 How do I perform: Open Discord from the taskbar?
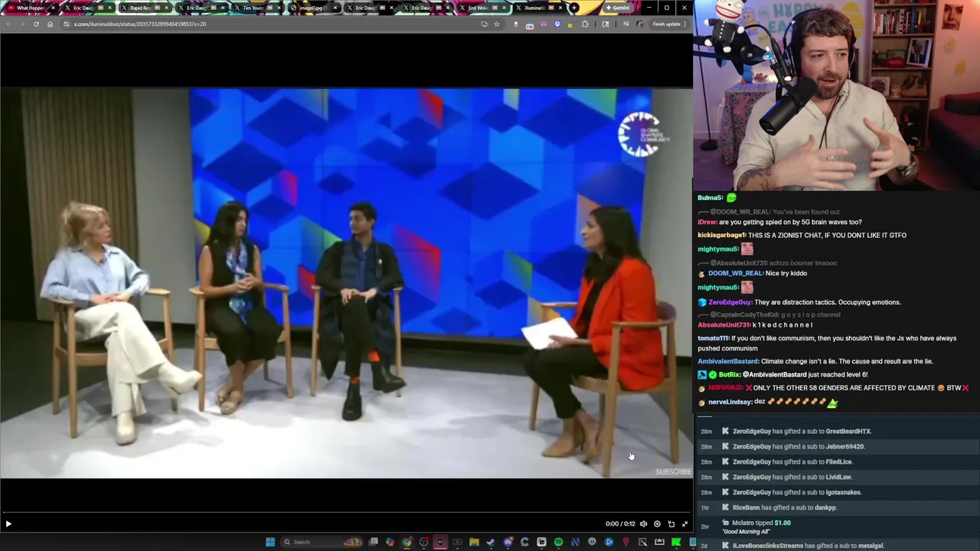pos(508,542)
